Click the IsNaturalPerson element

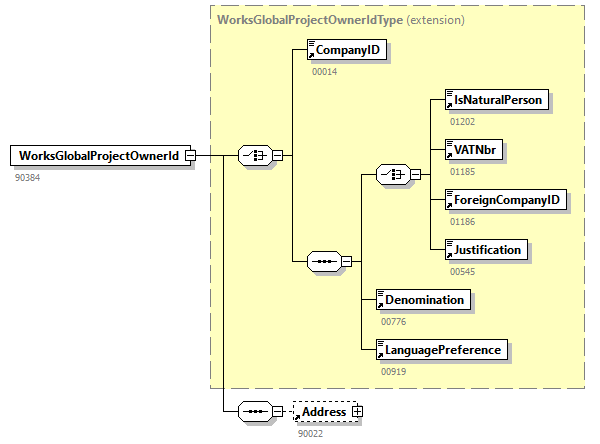click(x=498, y=100)
